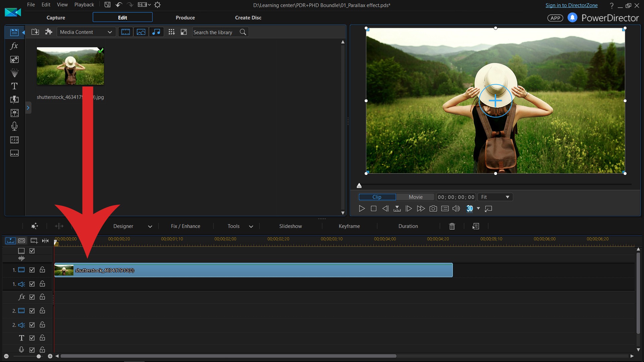Switch to the Produce tab

(x=185, y=17)
